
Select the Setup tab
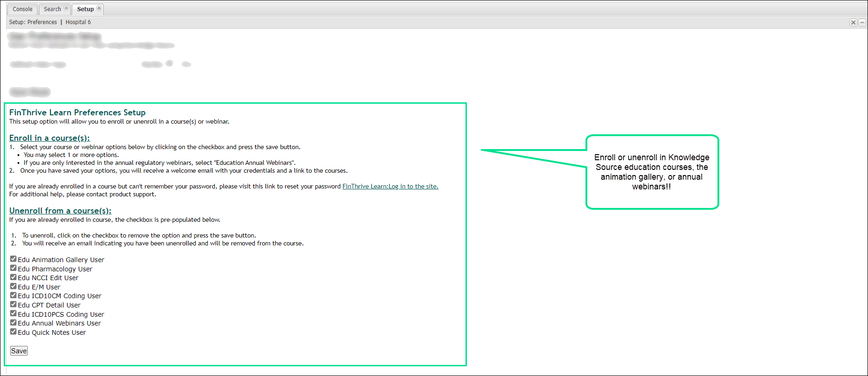pos(85,9)
